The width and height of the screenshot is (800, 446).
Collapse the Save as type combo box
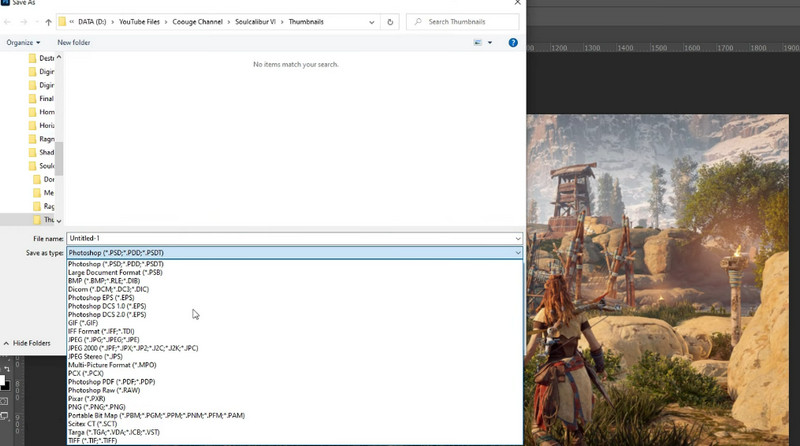(518, 253)
